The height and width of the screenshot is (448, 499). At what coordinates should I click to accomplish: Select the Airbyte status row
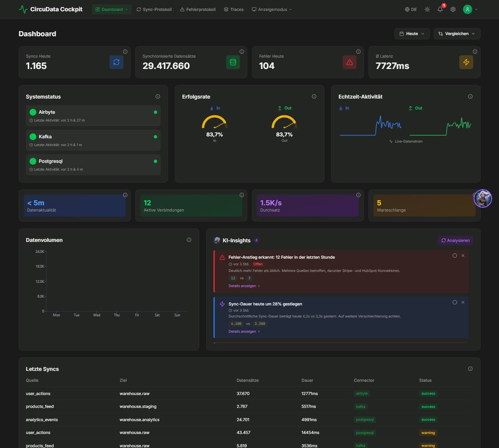tap(93, 116)
